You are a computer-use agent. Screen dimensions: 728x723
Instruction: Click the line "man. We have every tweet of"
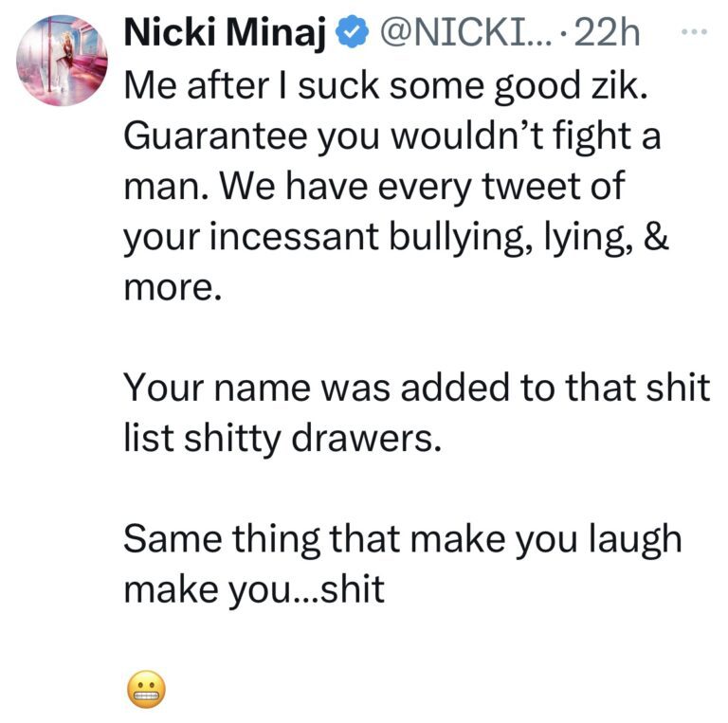[x=373, y=186]
